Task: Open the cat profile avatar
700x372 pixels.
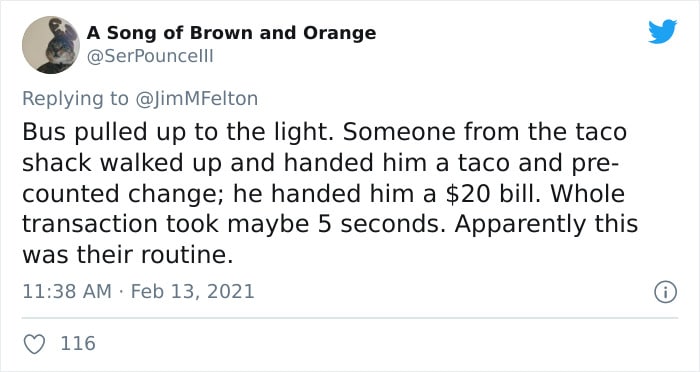Action: point(51,45)
